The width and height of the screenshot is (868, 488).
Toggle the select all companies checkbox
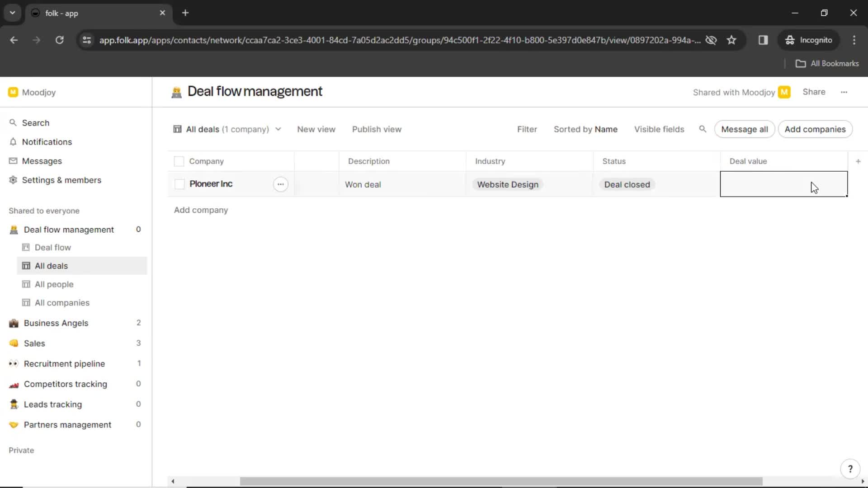tap(179, 161)
